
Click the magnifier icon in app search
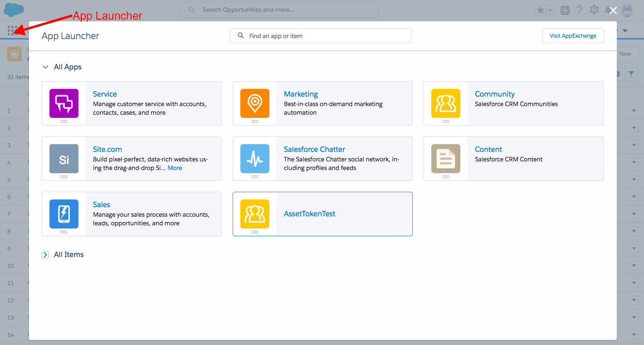click(x=241, y=36)
